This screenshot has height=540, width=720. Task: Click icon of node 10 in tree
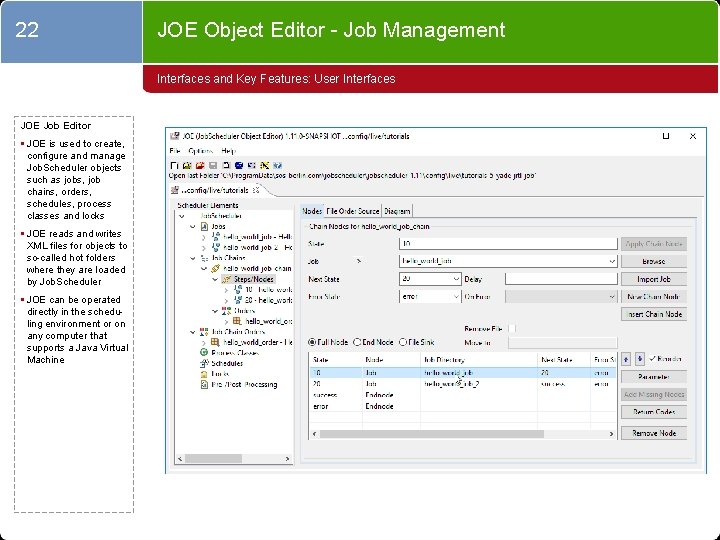point(238,289)
